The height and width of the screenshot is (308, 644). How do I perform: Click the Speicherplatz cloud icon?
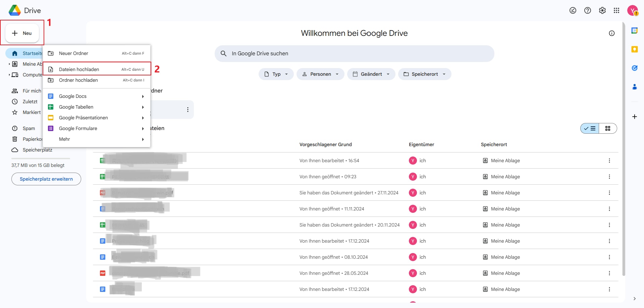tap(15, 150)
